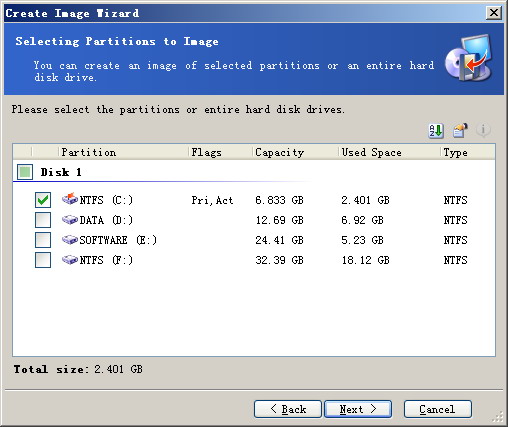Close the Create Image Wizard window
508x427 pixels.
click(x=494, y=13)
